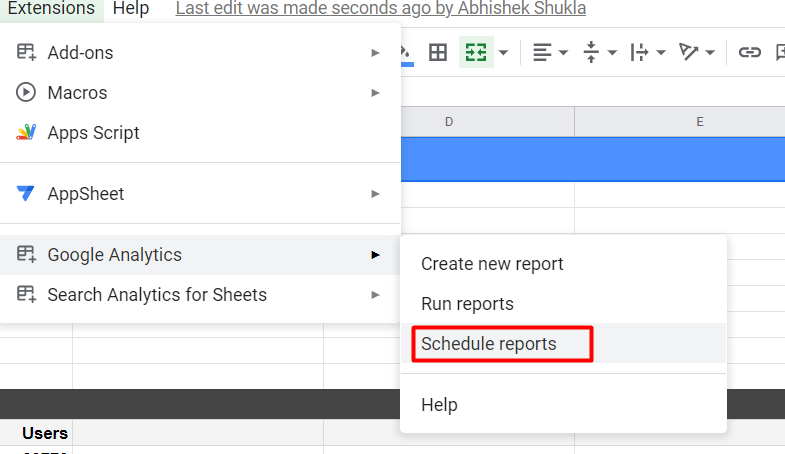Screen dimensions: 785x454
Task: Open the last edit history link
Action: pos(380,8)
